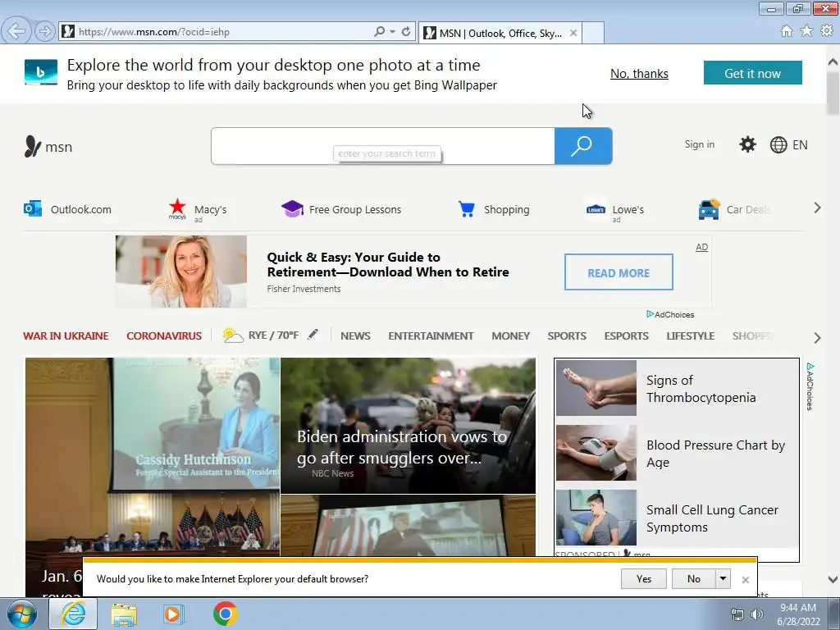Expand news categories with right chevron
This screenshot has height=630, width=840.
(x=817, y=337)
